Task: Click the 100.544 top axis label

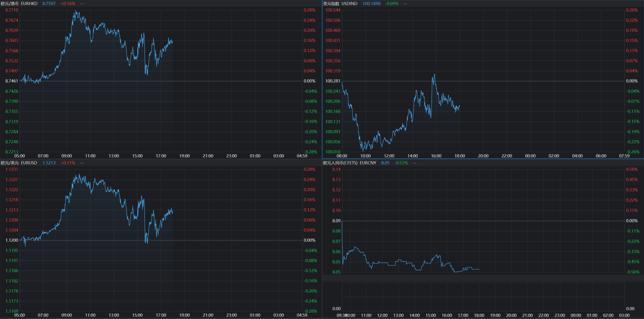Action: pyautogui.click(x=333, y=10)
